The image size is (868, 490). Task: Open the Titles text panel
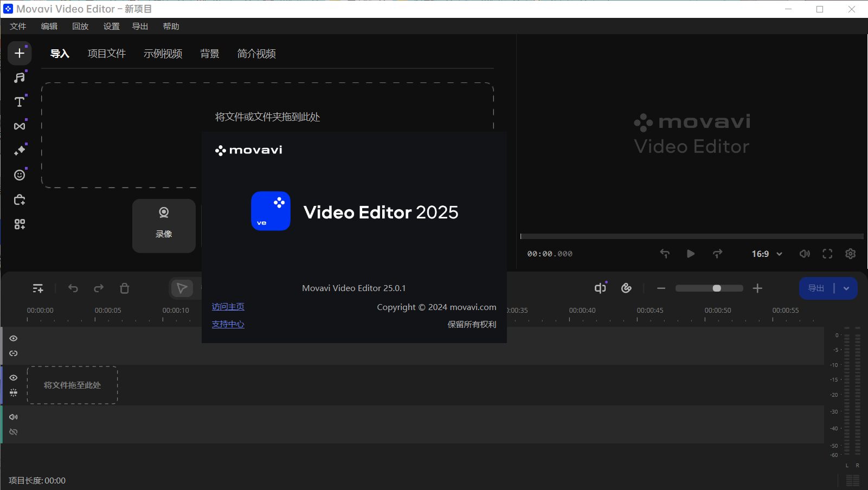click(x=20, y=102)
